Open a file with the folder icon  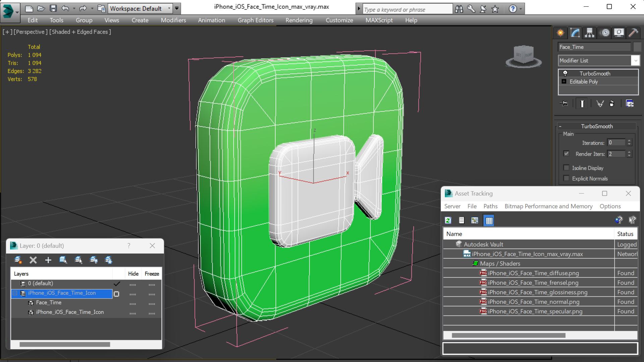(x=41, y=9)
